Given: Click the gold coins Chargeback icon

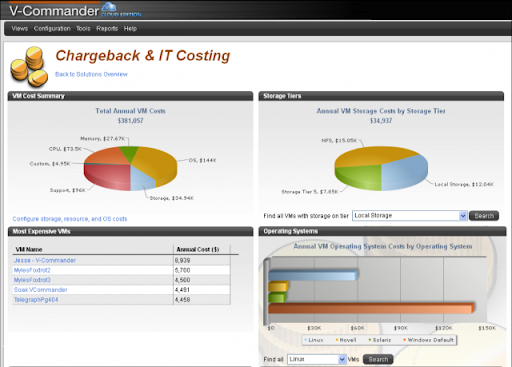Looking at the screenshot, I should click(x=29, y=67).
